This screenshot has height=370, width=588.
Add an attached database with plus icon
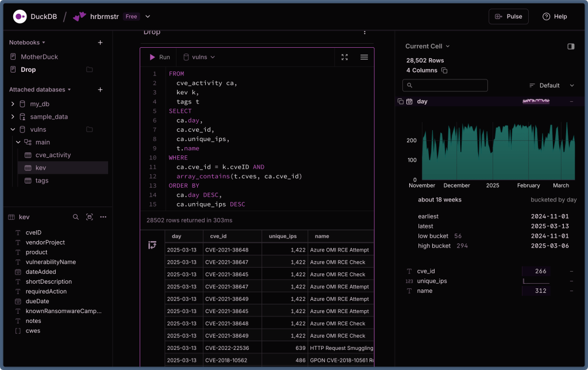click(100, 90)
